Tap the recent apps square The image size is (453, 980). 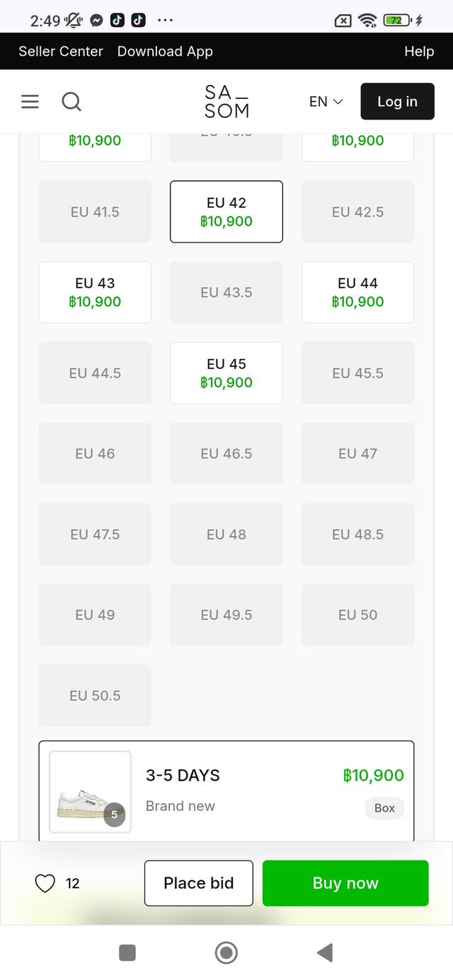[127, 952]
